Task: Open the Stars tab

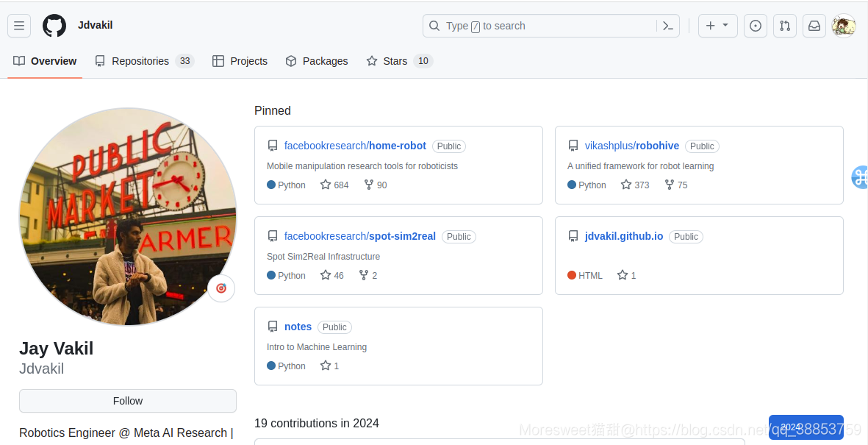Action: pos(399,61)
